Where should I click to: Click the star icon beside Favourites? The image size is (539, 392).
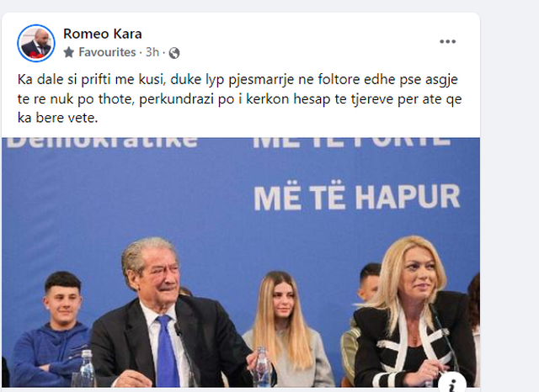pyautogui.click(x=69, y=52)
